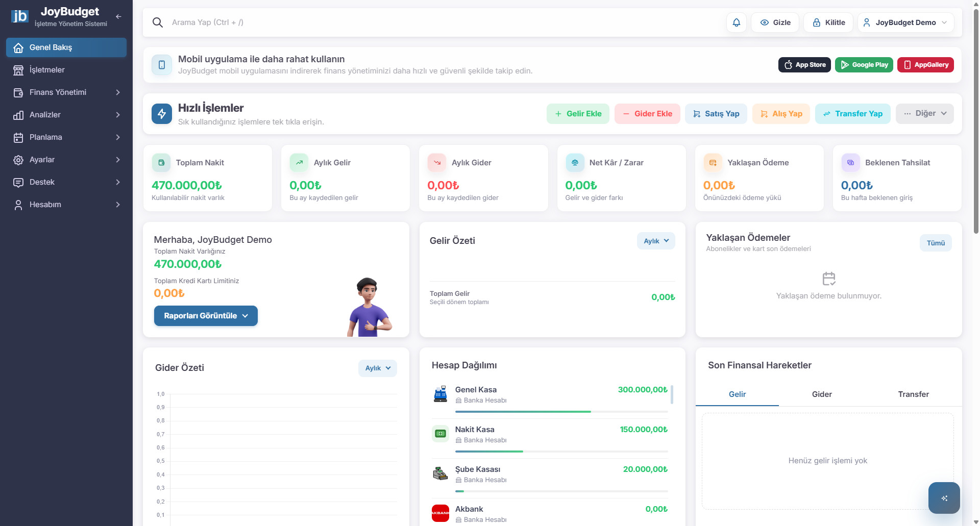Open Google Play download button
Viewport: 980px width, 526px height.
tap(864, 65)
